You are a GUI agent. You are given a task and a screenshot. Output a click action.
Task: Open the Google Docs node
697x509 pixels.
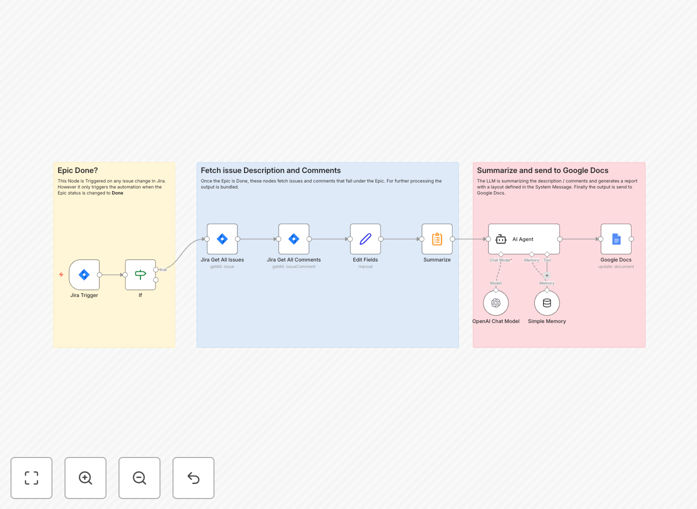click(616, 239)
